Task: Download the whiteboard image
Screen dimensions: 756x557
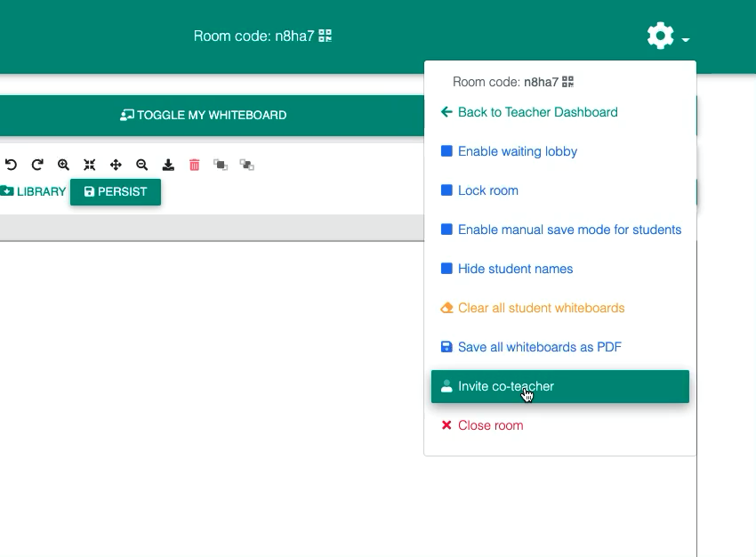Action: click(x=168, y=165)
